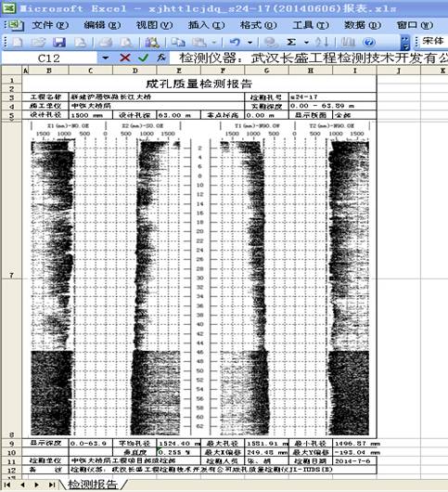Click the Save disk icon in toolbar
448x492 pixels.
[59, 42]
